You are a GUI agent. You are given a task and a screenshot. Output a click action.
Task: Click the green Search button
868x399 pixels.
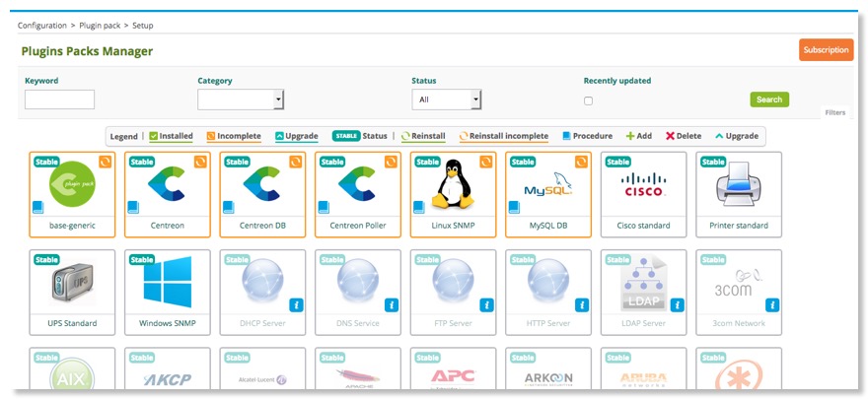coord(769,100)
